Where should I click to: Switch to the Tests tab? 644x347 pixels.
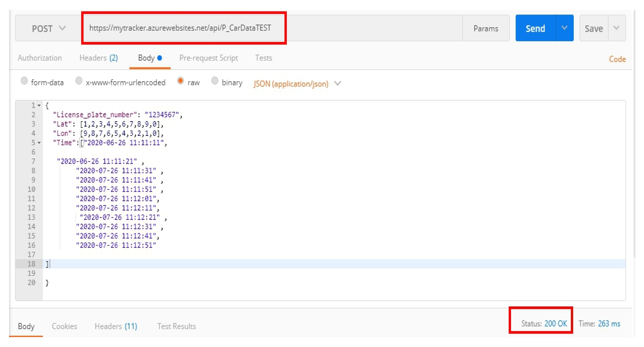tap(264, 58)
